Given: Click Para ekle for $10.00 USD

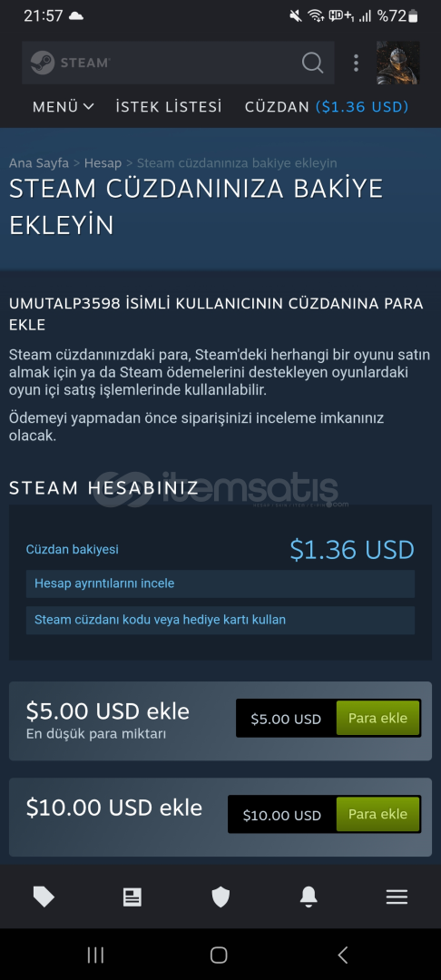Looking at the screenshot, I should click(x=377, y=814).
